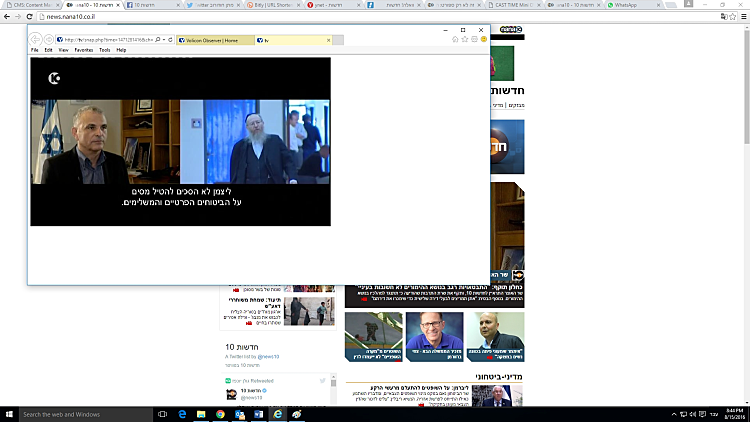This screenshot has height=422, width=750.
Task: Click the IE address bar URL field
Action: (108, 40)
